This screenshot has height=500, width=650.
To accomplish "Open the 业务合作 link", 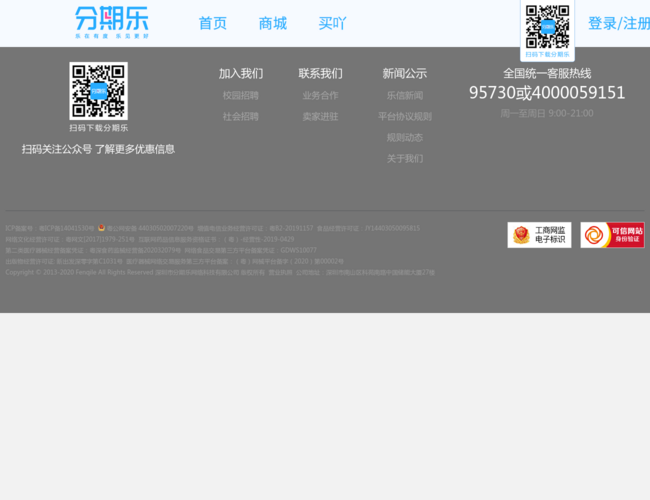I will tap(320, 95).
